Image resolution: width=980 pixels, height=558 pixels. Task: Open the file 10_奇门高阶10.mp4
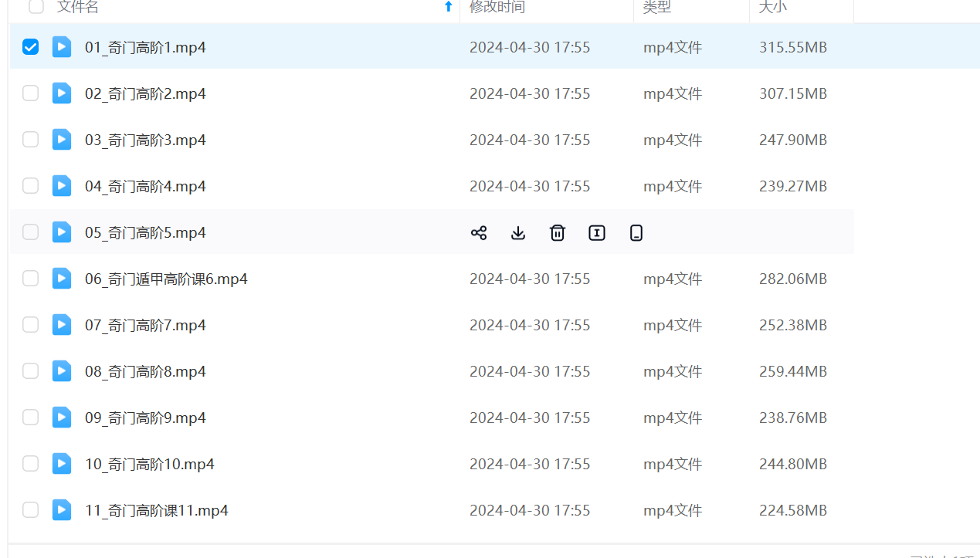(149, 464)
